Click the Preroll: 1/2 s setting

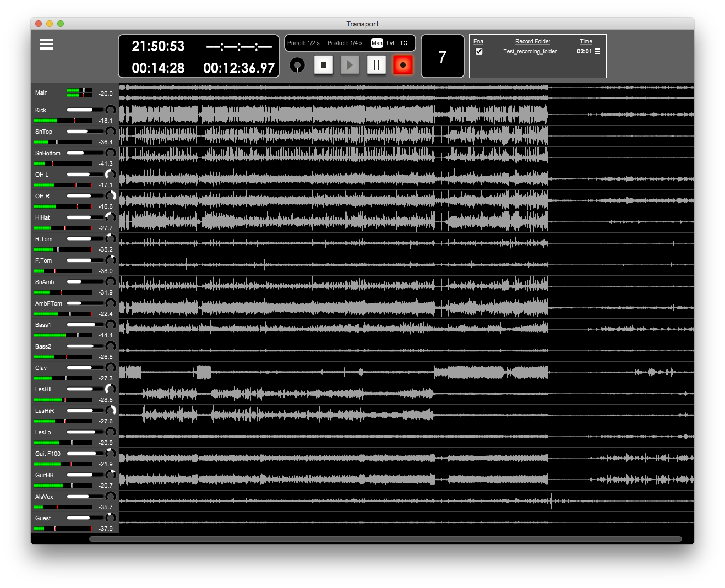tap(303, 43)
